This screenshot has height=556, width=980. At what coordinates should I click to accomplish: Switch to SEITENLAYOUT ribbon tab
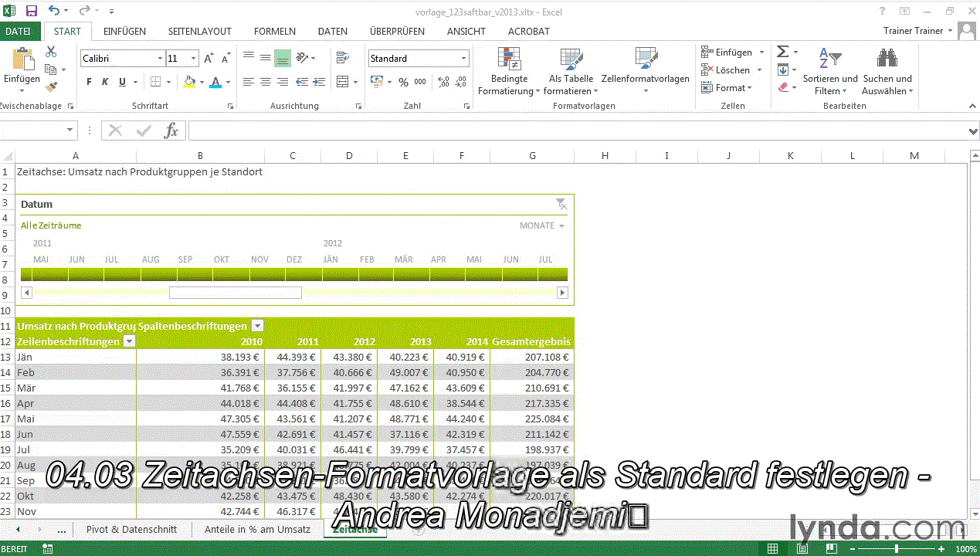200,32
